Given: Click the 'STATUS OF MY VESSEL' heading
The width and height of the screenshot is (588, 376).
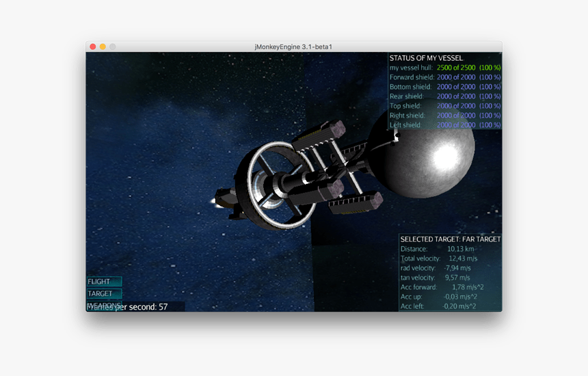Looking at the screenshot, I should [426, 58].
